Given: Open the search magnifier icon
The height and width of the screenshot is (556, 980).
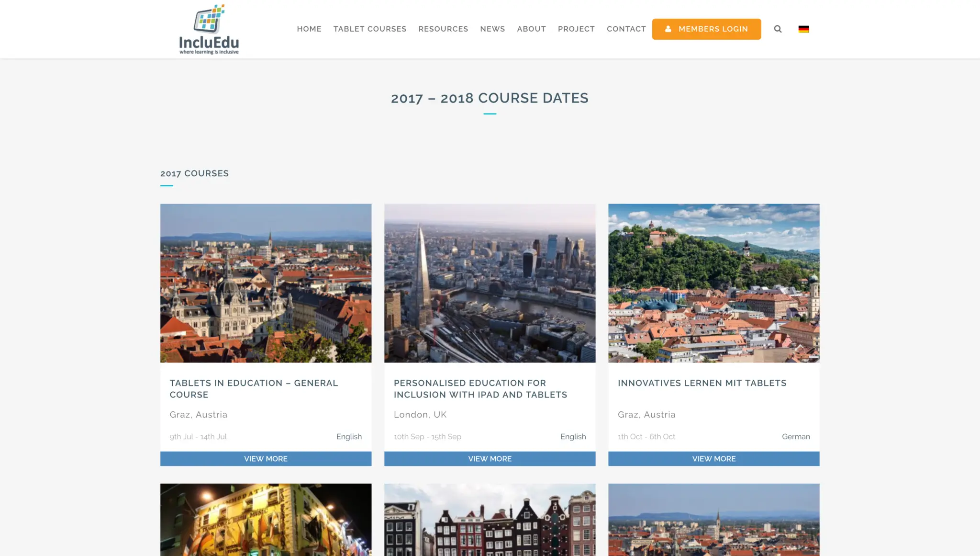Looking at the screenshot, I should (778, 29).
